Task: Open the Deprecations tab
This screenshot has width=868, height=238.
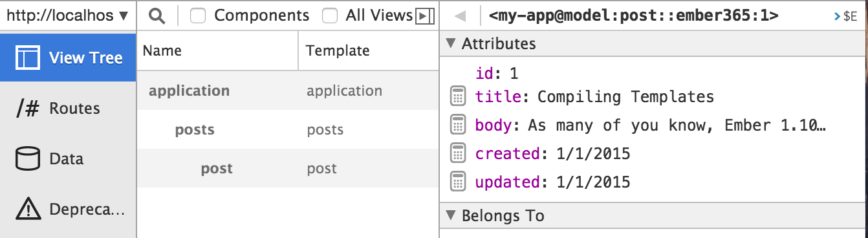Action: pos(68,209)
